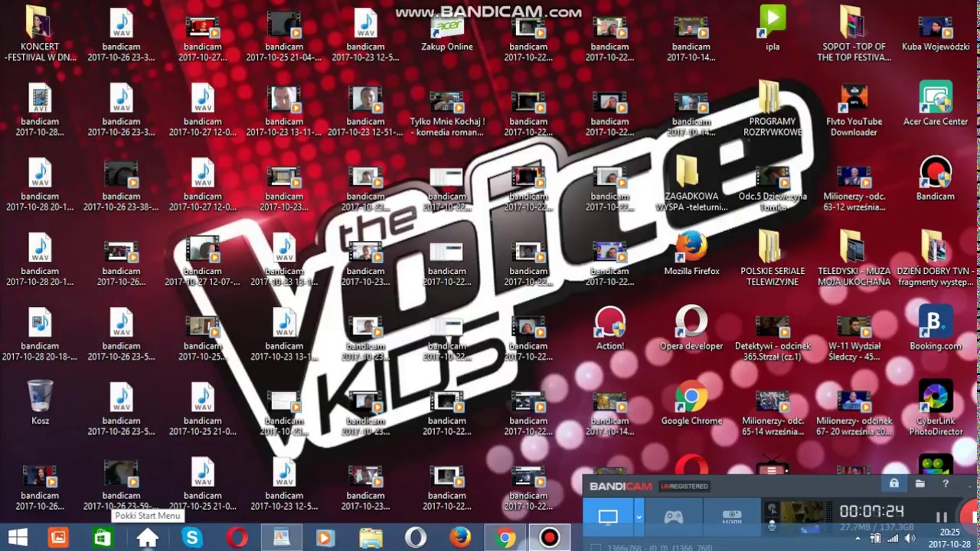Select TELEDYSKI - MUZA MOJA UKOCHANA folder
980x551 pixels.
pyautogui.click(x=854, y=259)
